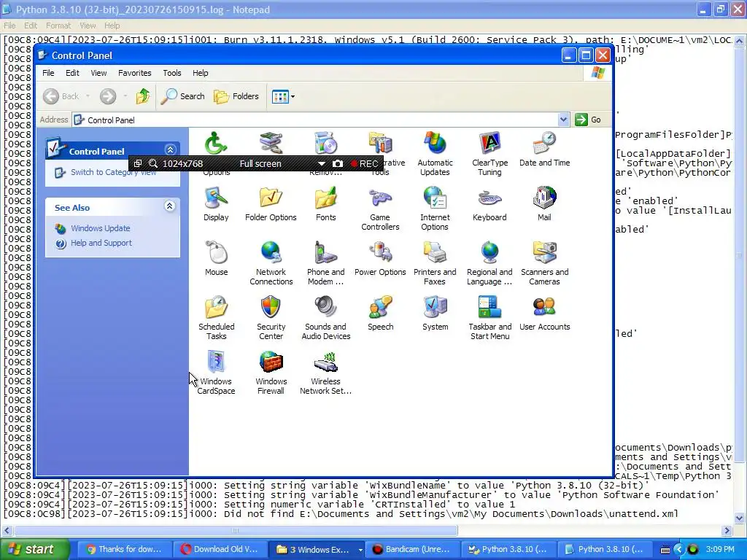
Task: Switch to Download Old V... taskbar button
Action: tap(220, 550)
